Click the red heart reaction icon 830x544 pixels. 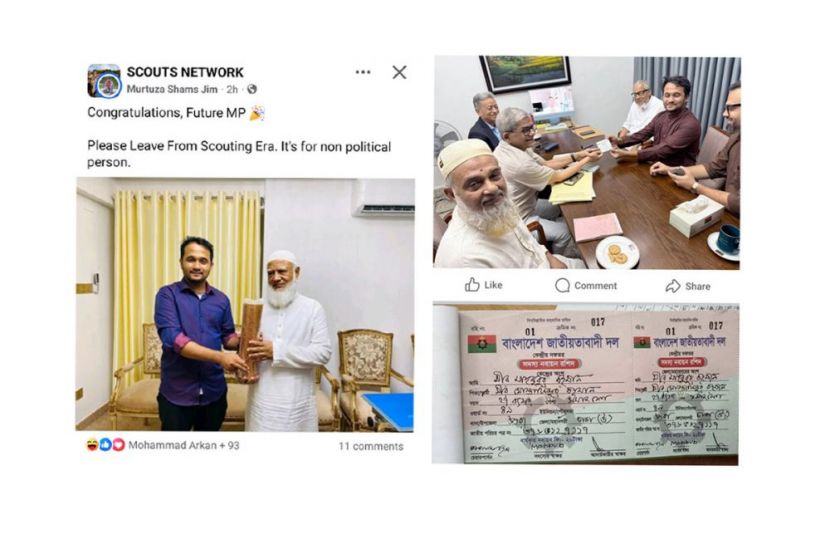119,445
